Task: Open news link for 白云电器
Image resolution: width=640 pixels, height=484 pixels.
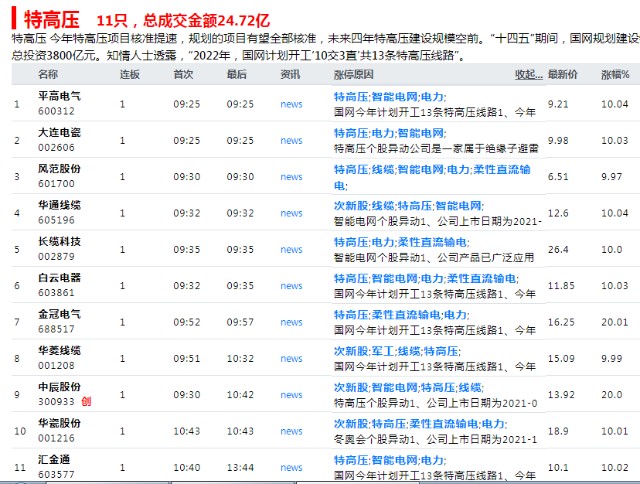Action: [291, 286]
